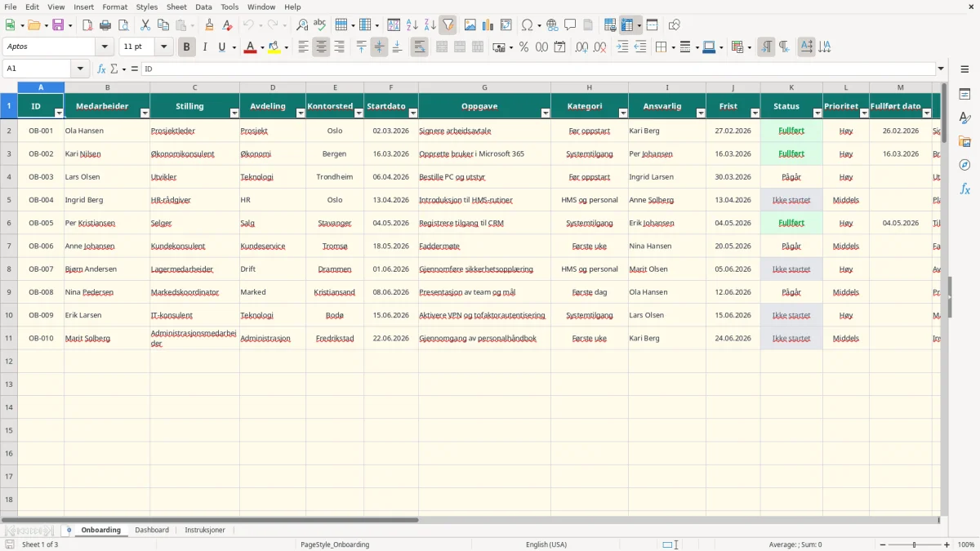Click the Insert Comment icon

click(571, 25)
